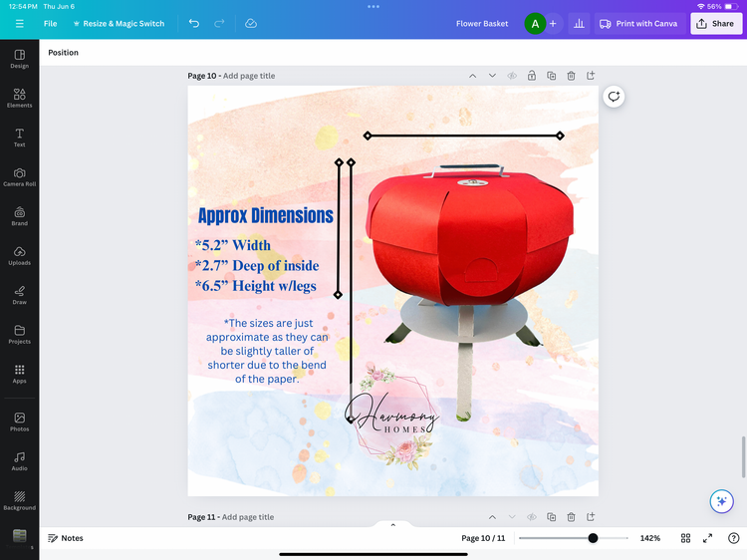Open Resize & Magic Switch menu
This screenshot has height=560, width=747.
(x=119, y=23)
